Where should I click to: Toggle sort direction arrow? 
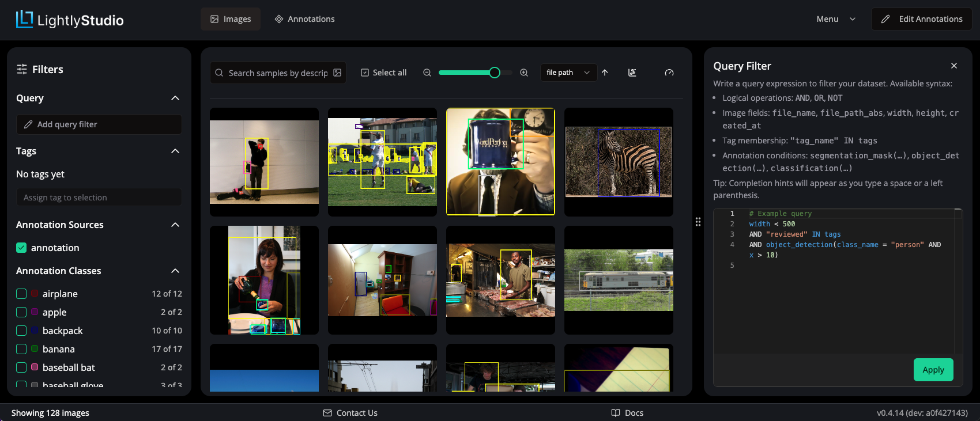tap(605, 73)
